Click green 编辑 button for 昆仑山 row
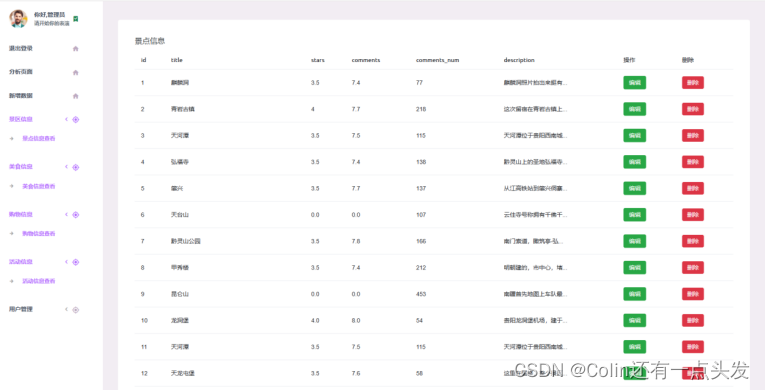 [x=634, y=294]
